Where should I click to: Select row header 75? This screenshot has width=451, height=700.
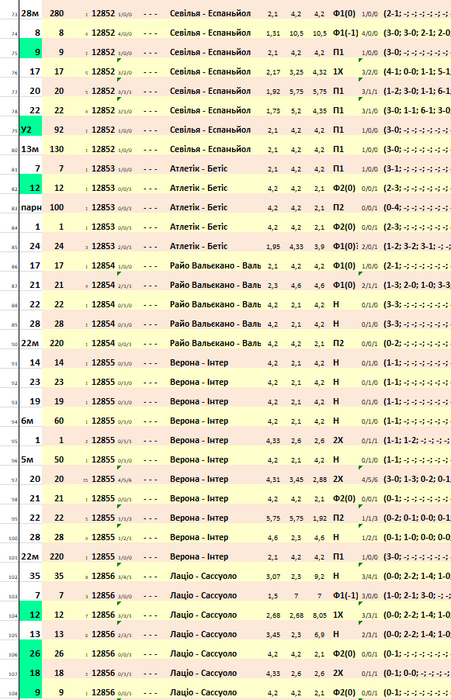coord(14,52)
